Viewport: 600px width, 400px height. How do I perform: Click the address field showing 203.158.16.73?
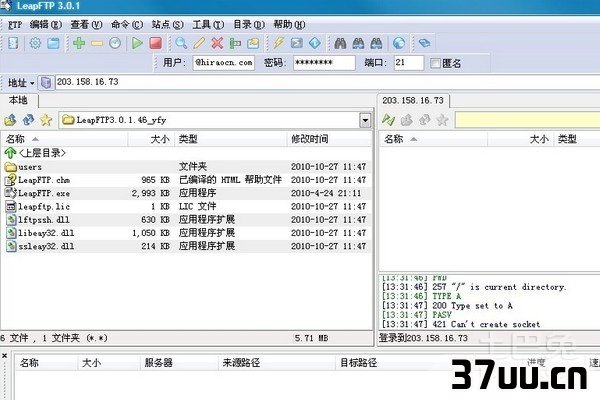(x=328, y=82)
